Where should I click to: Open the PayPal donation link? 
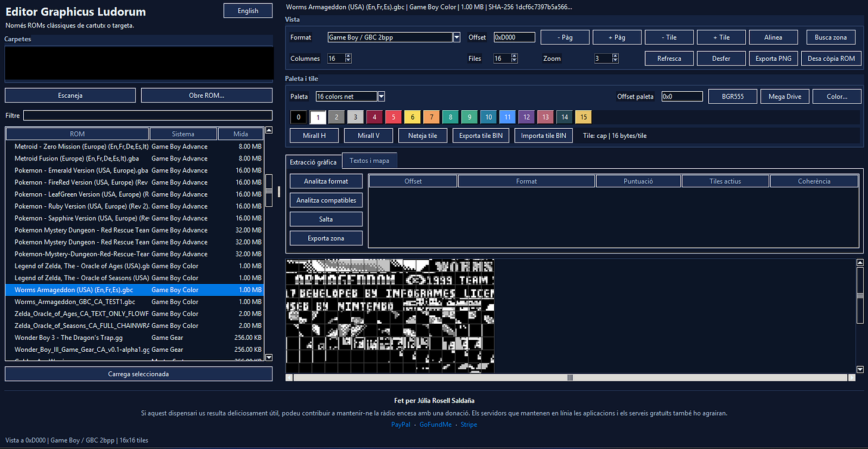coord(401,425)
